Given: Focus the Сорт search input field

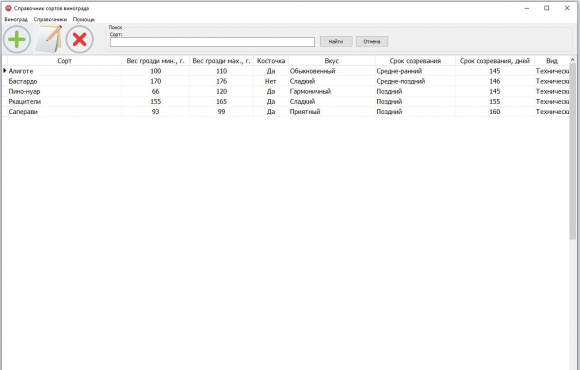Looking at the screenshot, I should tap(212, 42).
